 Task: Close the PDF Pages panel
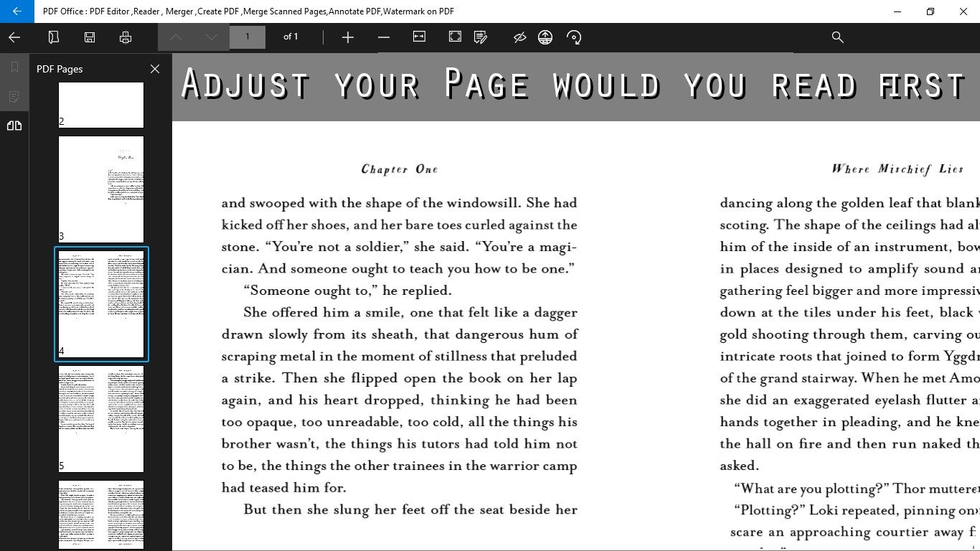(x=155, y=69)
